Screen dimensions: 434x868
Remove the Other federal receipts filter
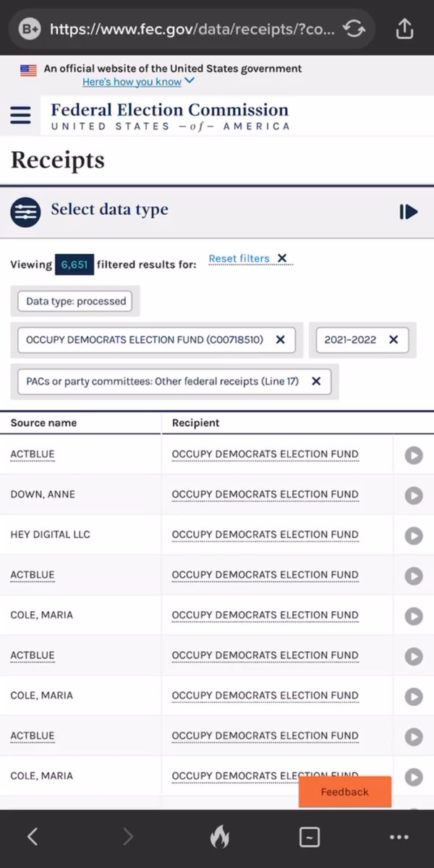(316, 381)
